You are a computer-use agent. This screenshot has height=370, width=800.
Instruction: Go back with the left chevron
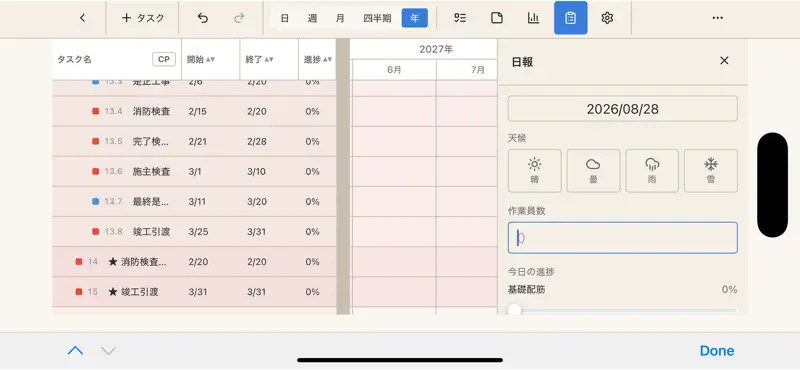[83, 18]
